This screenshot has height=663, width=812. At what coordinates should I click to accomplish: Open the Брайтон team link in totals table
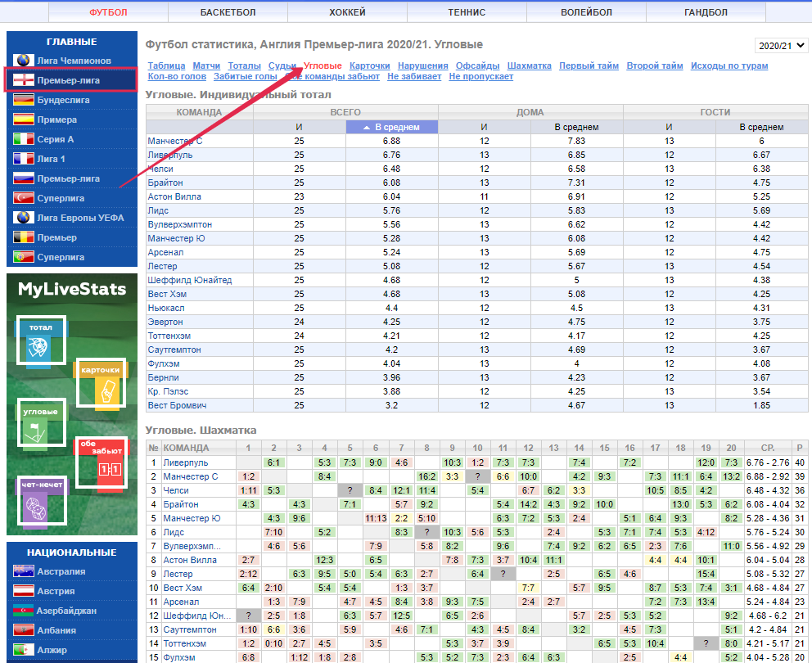click(x=165, y=183)
